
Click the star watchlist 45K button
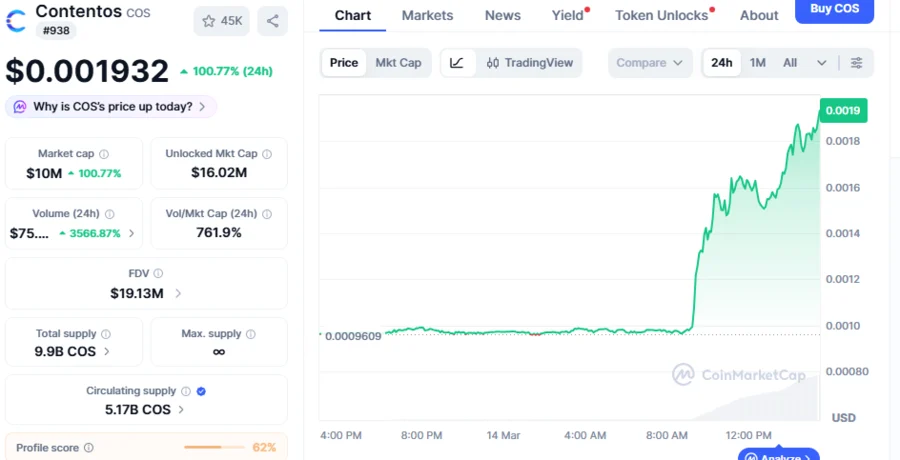(x=221, y=20)
